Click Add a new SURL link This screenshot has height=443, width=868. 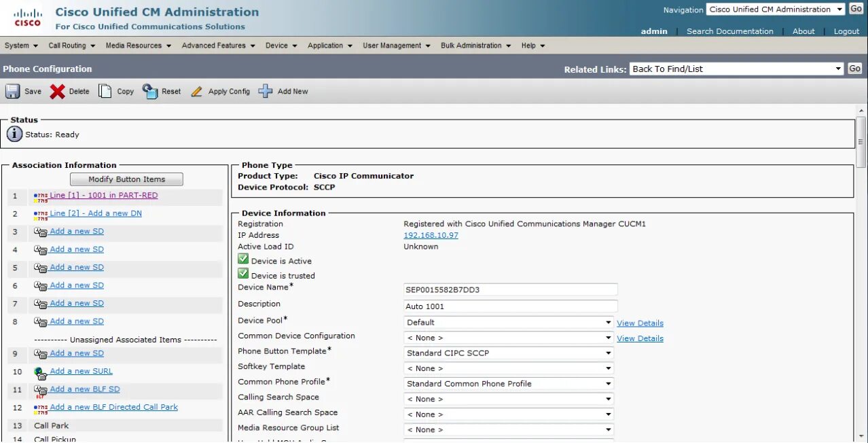coord(82,371)
